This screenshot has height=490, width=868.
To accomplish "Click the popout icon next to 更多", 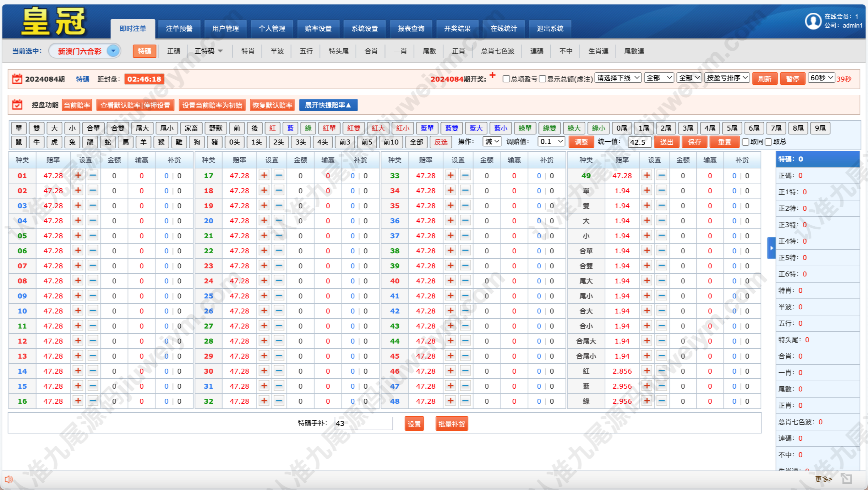I will 846,478.
